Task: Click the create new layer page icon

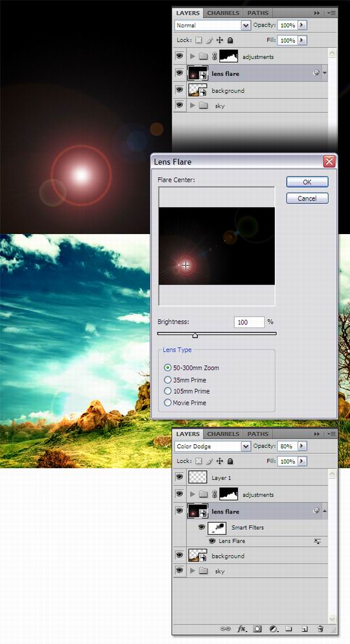Action: [x=305, y=629]
